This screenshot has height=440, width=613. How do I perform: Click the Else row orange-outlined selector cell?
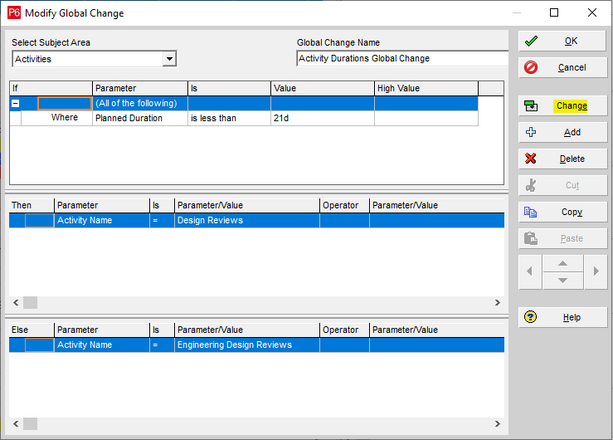pyautogui.click(x=39, y=345)
